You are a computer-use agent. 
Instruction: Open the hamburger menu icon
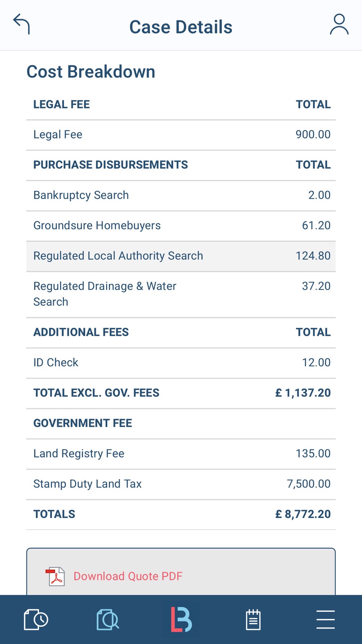click(325, 619)
